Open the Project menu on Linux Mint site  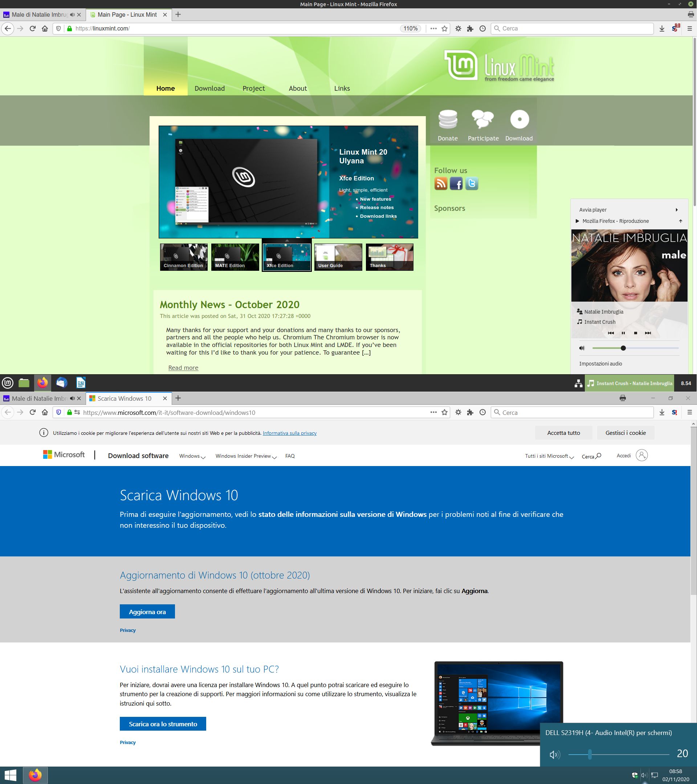click(x=253, y=88)
